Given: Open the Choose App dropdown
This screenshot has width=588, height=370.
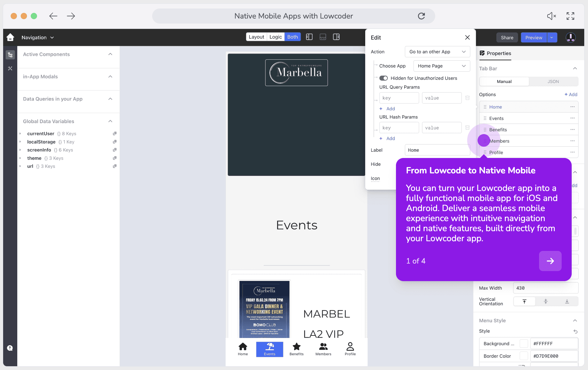Looking at the screenshot, I should (441, 66).
